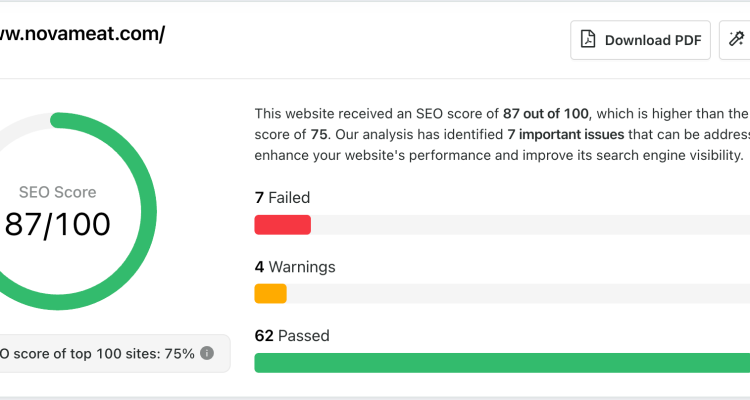The image size is (750, 400).
Task: Select the orange Warnings progress bar
Action: coord(271,293)
